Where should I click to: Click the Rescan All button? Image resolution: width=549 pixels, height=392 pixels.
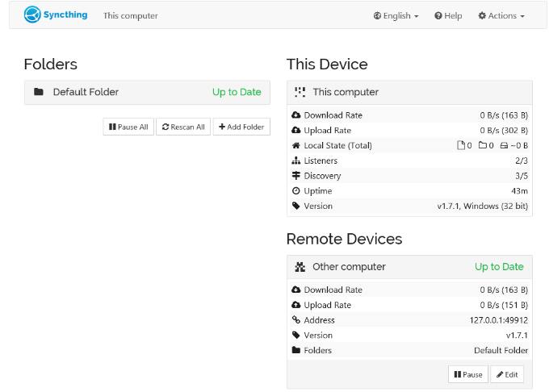coord(183,127)
